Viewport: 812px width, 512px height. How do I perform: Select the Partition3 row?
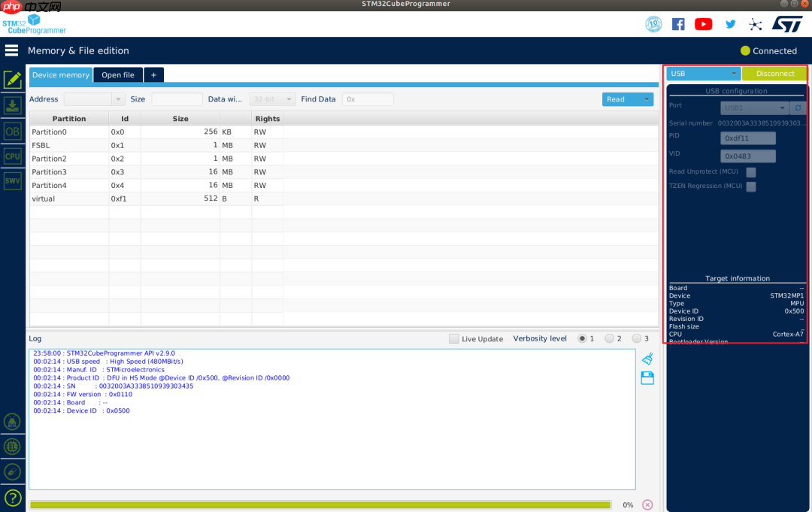pyautogui.click(x=344, y=172)
